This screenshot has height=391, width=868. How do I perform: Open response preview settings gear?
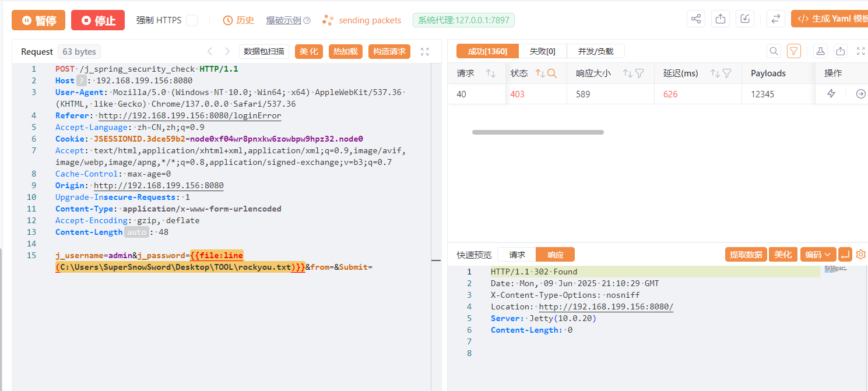point(861,255)
